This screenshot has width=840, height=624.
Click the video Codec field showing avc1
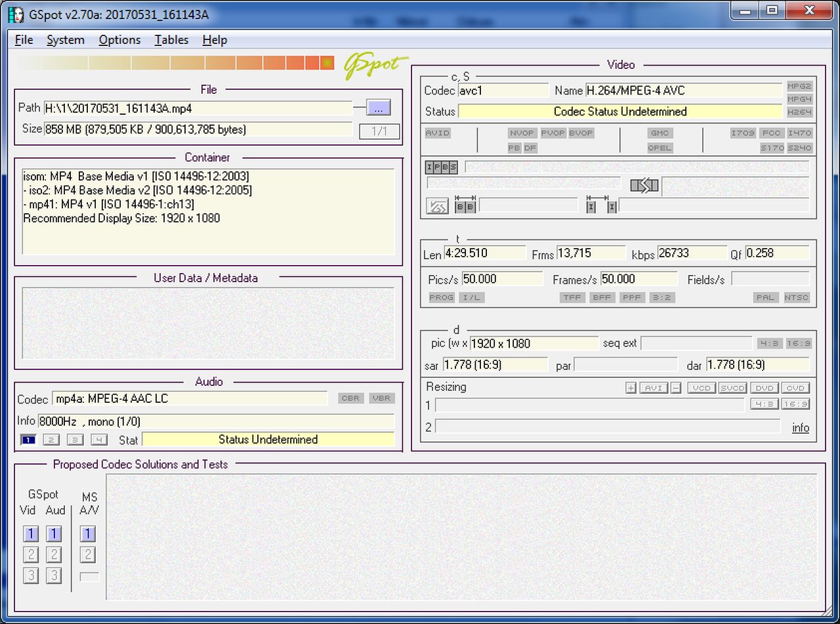[x=503, y=91]
